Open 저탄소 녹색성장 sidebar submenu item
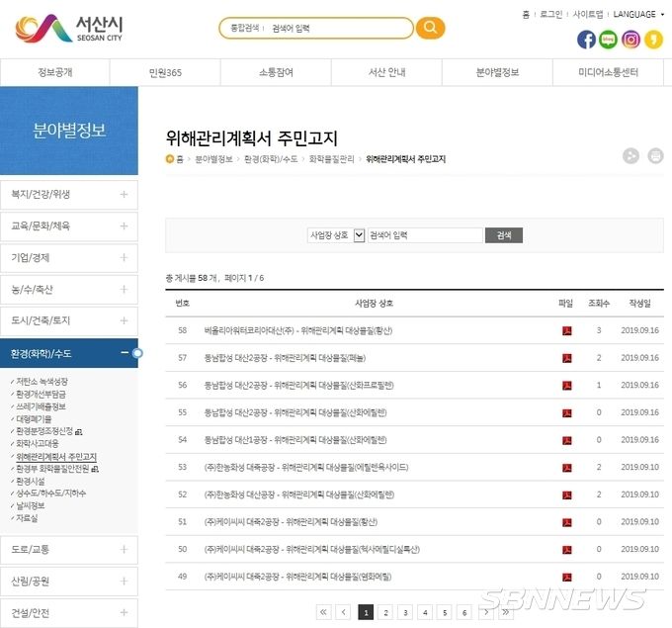 pyautogui.click(x=42, y=382)
